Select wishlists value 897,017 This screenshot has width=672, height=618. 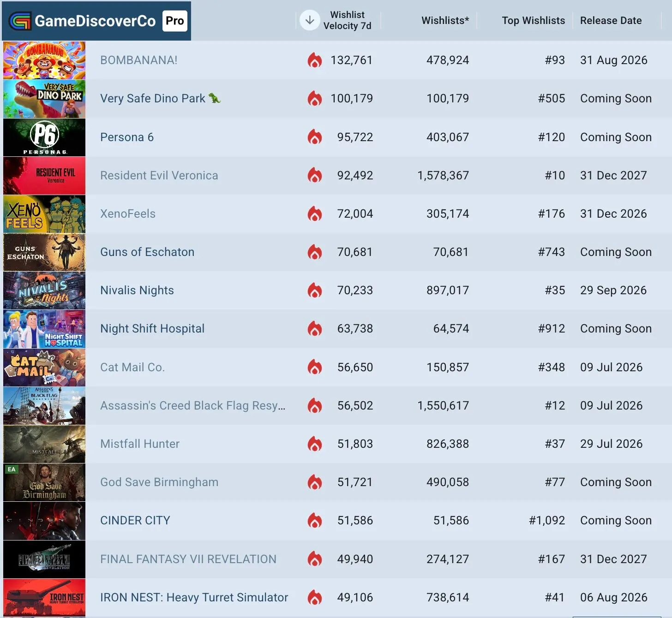(x=448, y=290)
